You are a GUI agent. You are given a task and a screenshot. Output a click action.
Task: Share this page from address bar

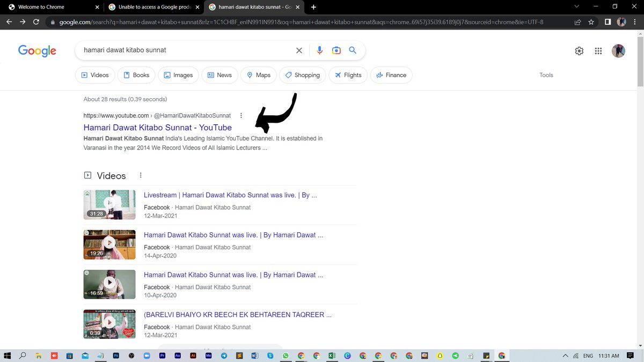(577, 22)
